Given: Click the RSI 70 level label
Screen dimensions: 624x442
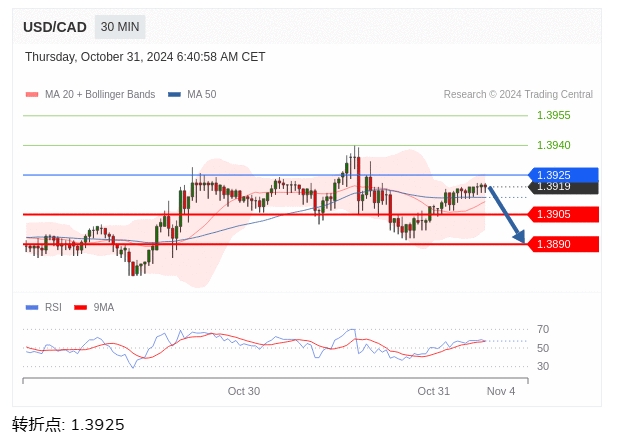Looking at the screenshot, I should pos(543,329).
